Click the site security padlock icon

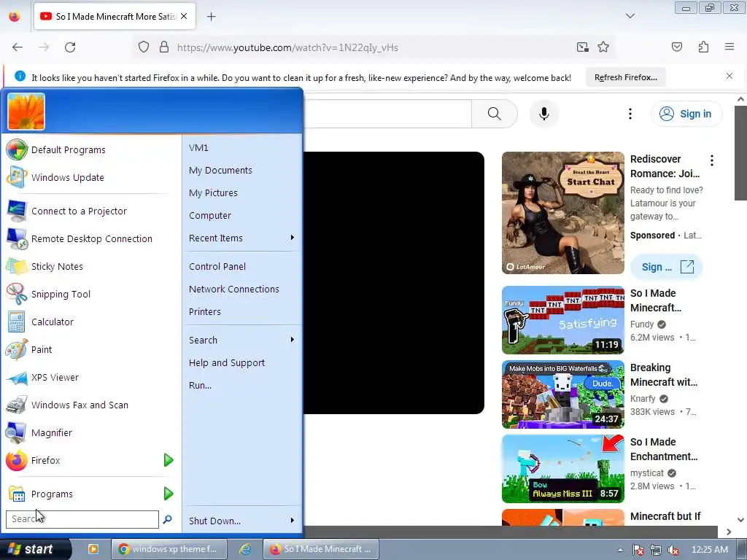pos(164,47)
